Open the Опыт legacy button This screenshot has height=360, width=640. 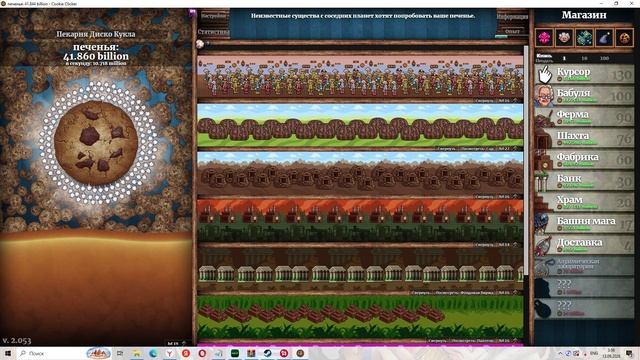512,31
